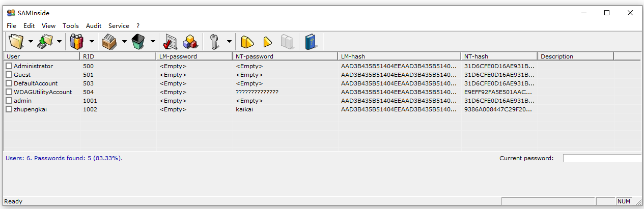Click the WDAGUtilityAccount user name
Screen dimensions: 644x209
click(43, 92)
